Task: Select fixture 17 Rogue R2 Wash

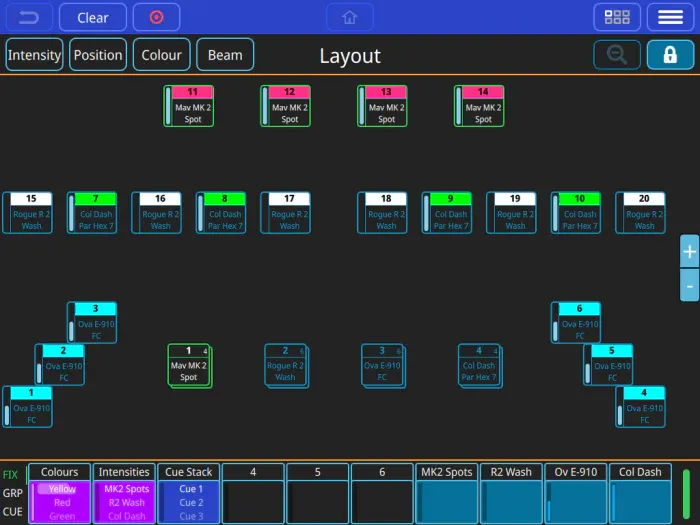Action: pyautogui.click(x=285, y=213)
